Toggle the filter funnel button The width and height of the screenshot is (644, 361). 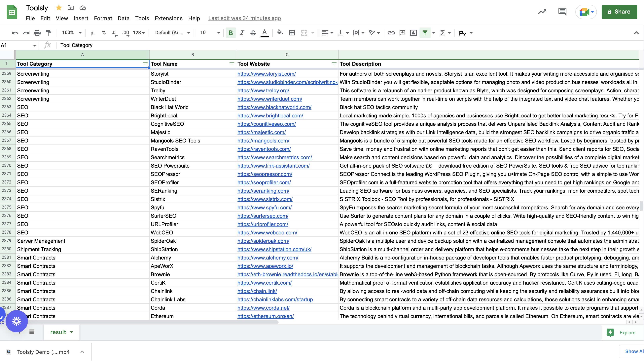pos(425,33)
